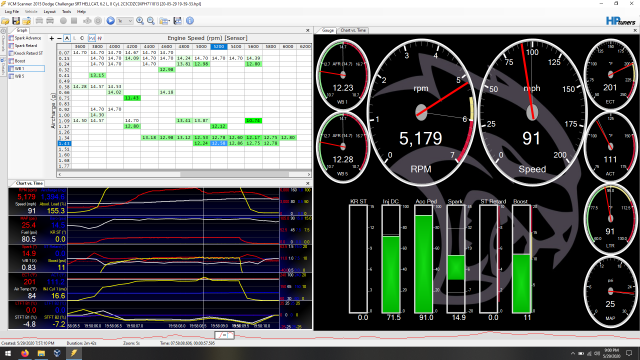
Task: Start log playback with the blue play button
Action: (110, 21)
